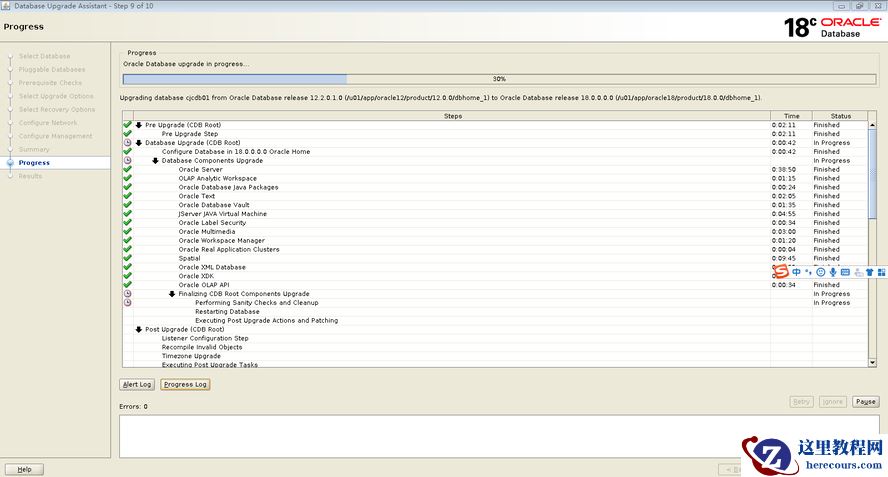Image resolution: width=888 pixels, height=477 pixels.
Task: Go to Prerequisite Checks step
Action: click(x=50, y=83)
